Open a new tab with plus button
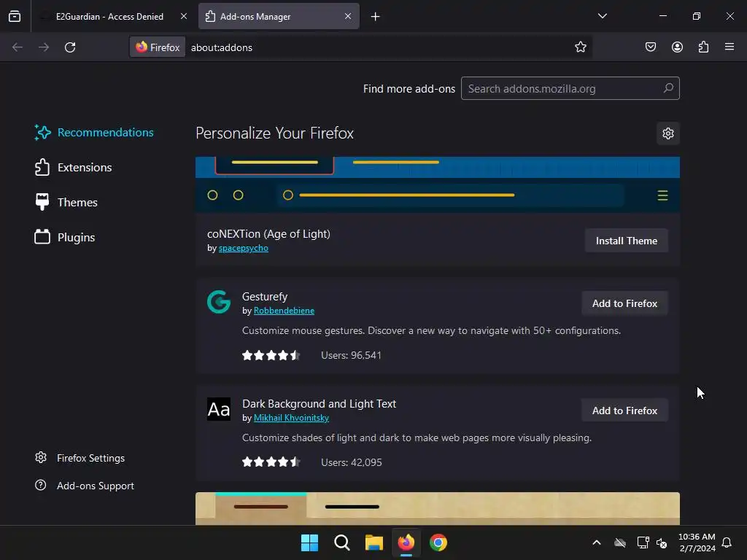This screenshot has width=747, height=560. 376,17
